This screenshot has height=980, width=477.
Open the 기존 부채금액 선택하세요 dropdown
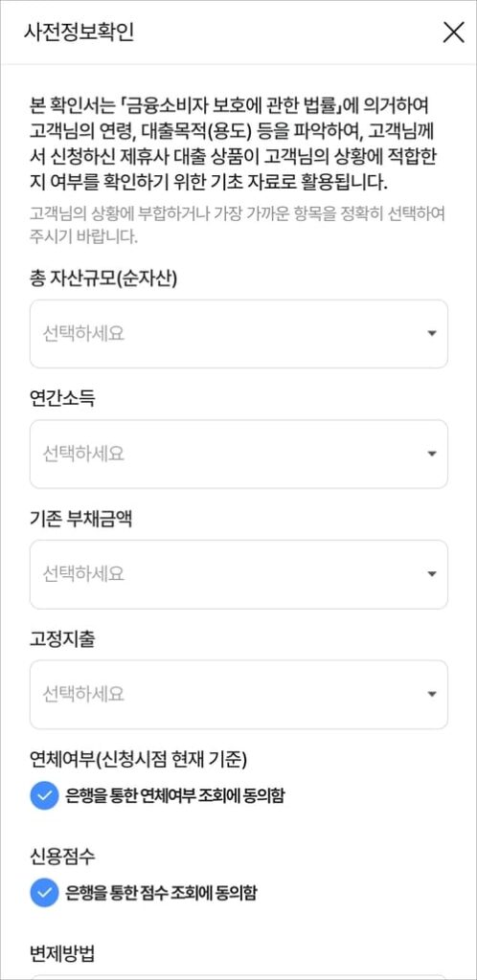pos(238,574)
